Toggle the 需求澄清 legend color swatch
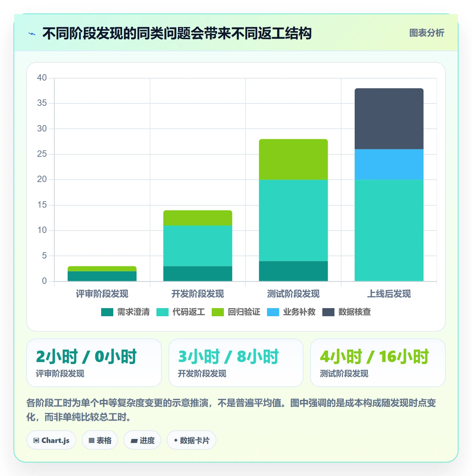Screen dimensions: 472x476 click(107, 312)
